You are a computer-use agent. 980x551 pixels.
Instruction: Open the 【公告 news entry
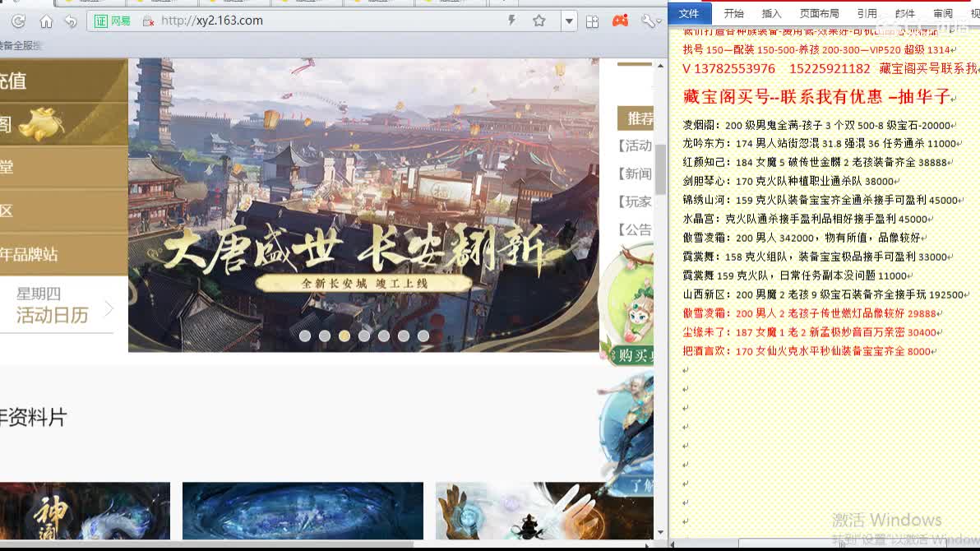(635, 229)
